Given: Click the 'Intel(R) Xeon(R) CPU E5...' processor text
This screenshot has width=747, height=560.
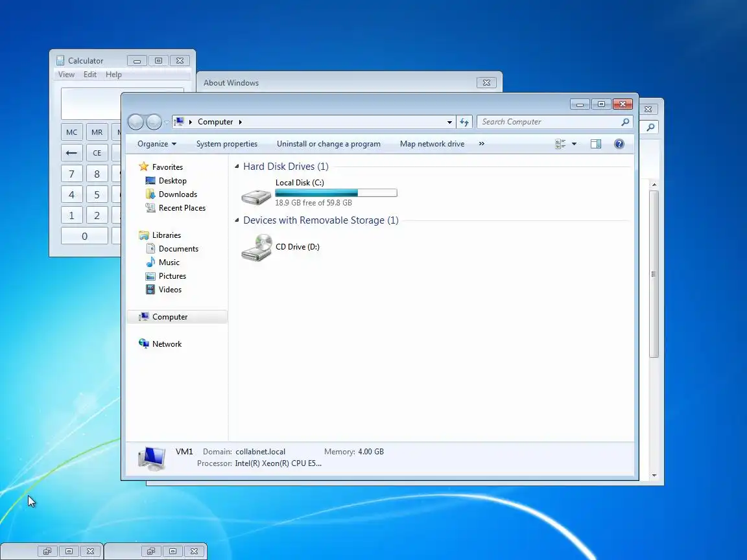Looking at the screenshot, I should point(278,463).
